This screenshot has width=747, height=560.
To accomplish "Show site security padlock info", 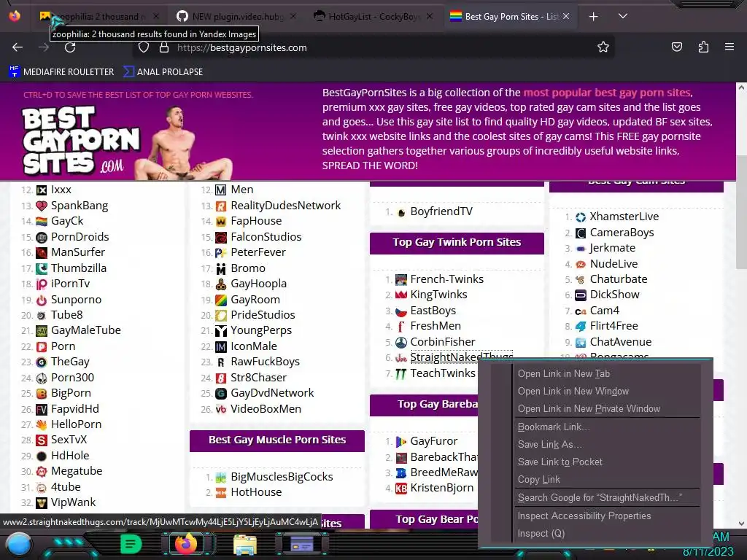I will click(x=164, y=47).
